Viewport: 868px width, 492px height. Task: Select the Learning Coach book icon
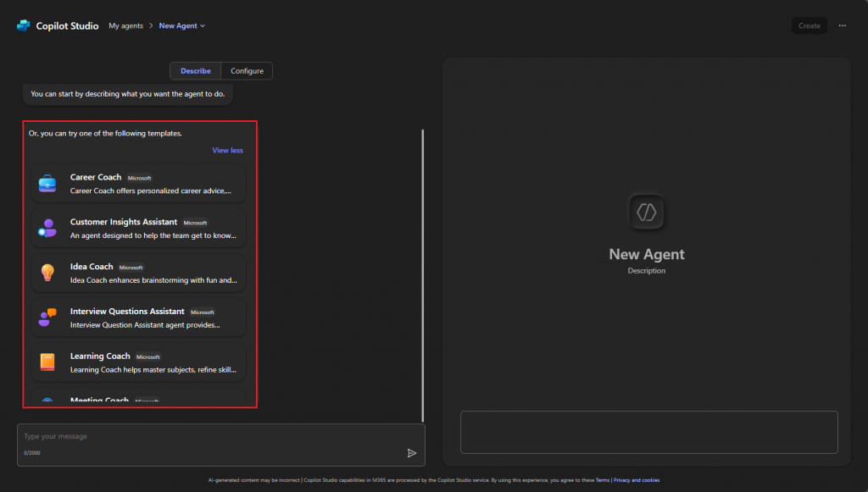47,362
